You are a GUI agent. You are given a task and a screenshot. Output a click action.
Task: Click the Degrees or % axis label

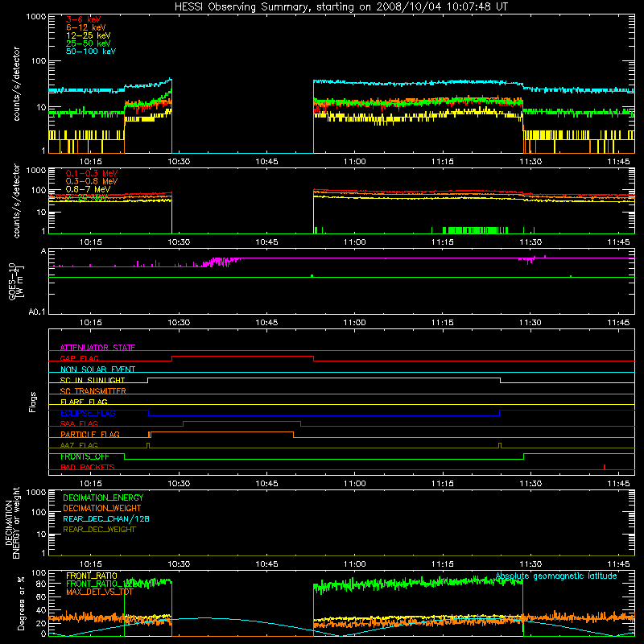click(x=21, y=603)
